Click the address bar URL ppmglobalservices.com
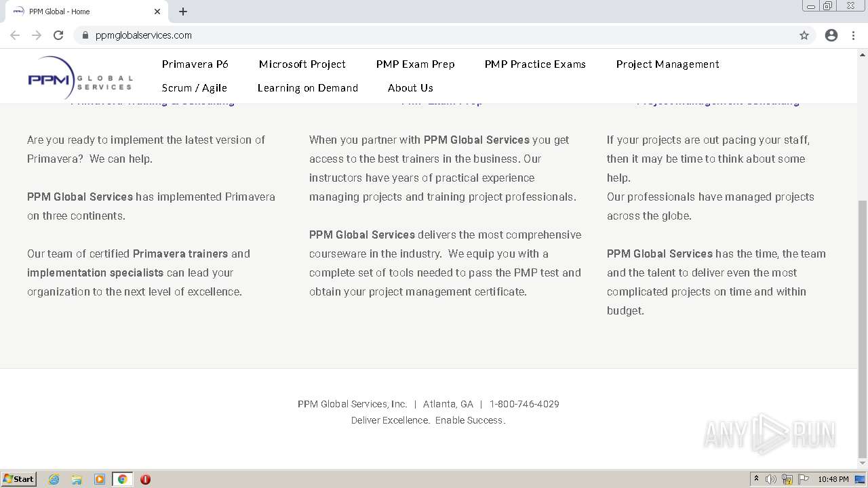868x488 pixels. pyautogui.click(x=144, y=35)
